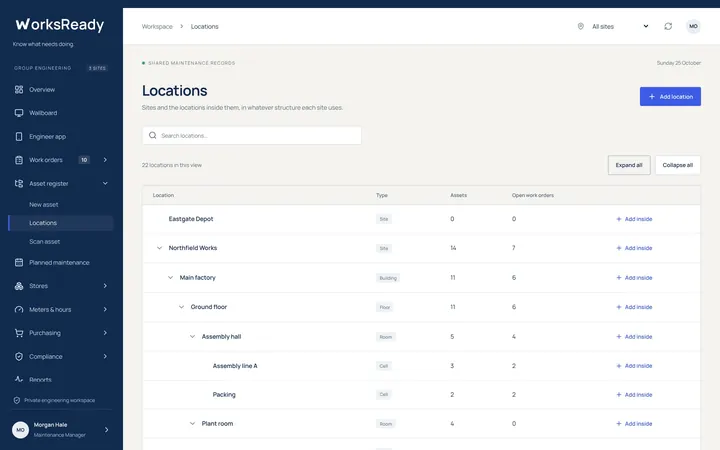Image resolution: width=720 pixels, height=450 pixels.
Task: Click Add inside for Assembly line A
Action: coord(634,366)
